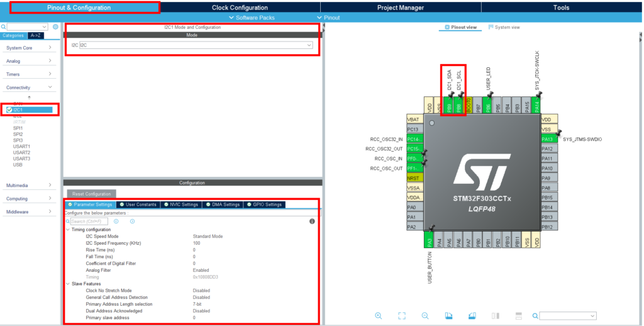Zoom in on the pinout view
Image resolution: width=644 pixels, height=326 pixels.
378,316
